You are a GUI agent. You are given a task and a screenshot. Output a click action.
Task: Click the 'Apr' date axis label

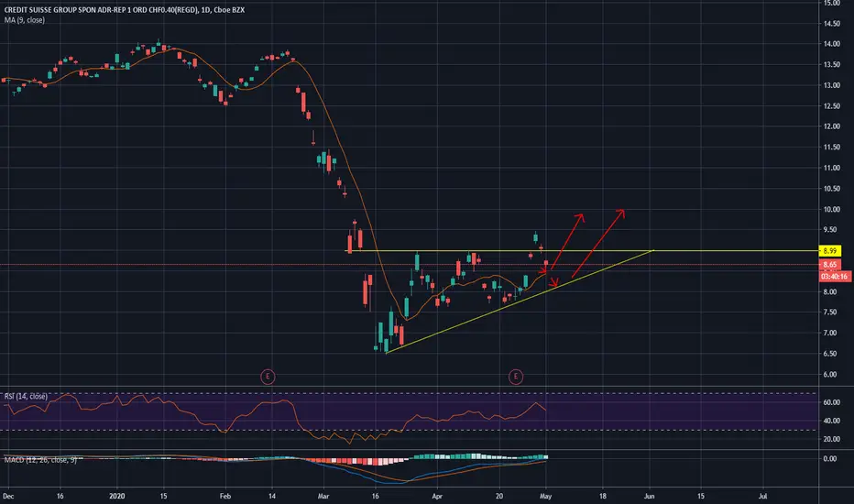pos(437,497)
